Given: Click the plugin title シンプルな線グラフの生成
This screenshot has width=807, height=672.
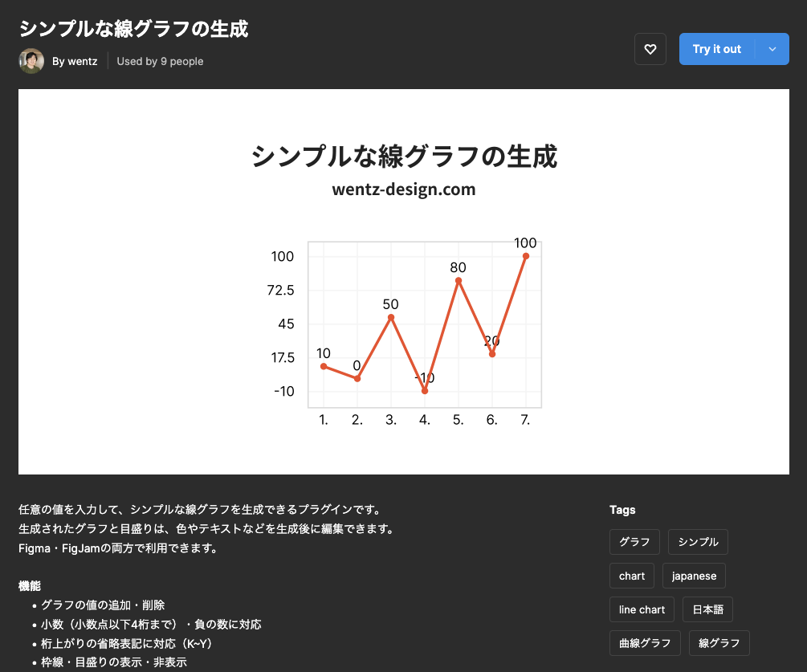Looking at the screenshot, I should coord(134,29).
